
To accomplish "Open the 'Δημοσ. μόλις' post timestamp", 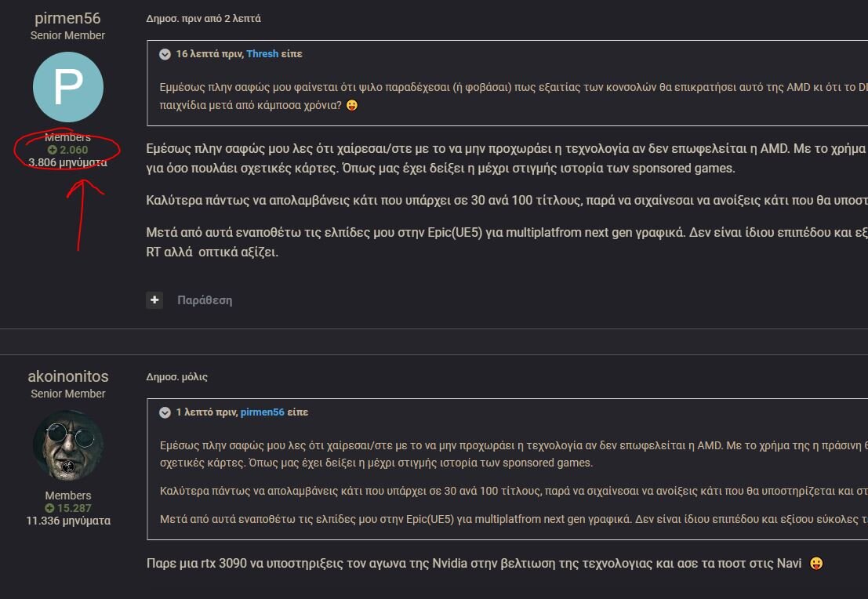I will coord(176,376).
